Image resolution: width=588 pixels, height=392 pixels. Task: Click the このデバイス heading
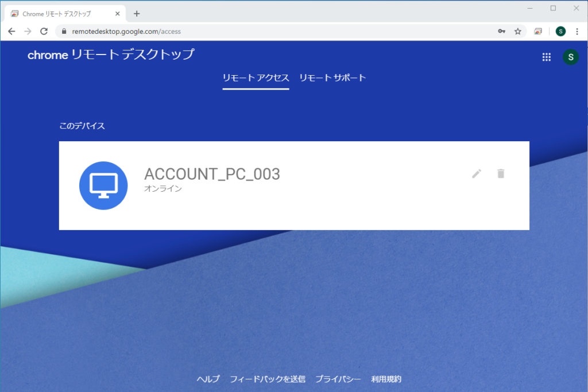coord(82,126)
